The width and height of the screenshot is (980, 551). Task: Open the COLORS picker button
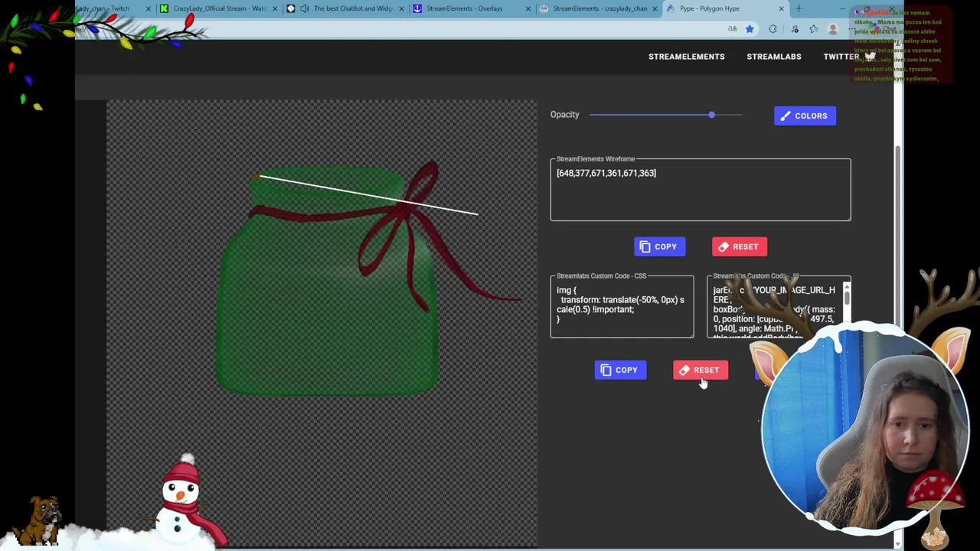coord(805,116)
